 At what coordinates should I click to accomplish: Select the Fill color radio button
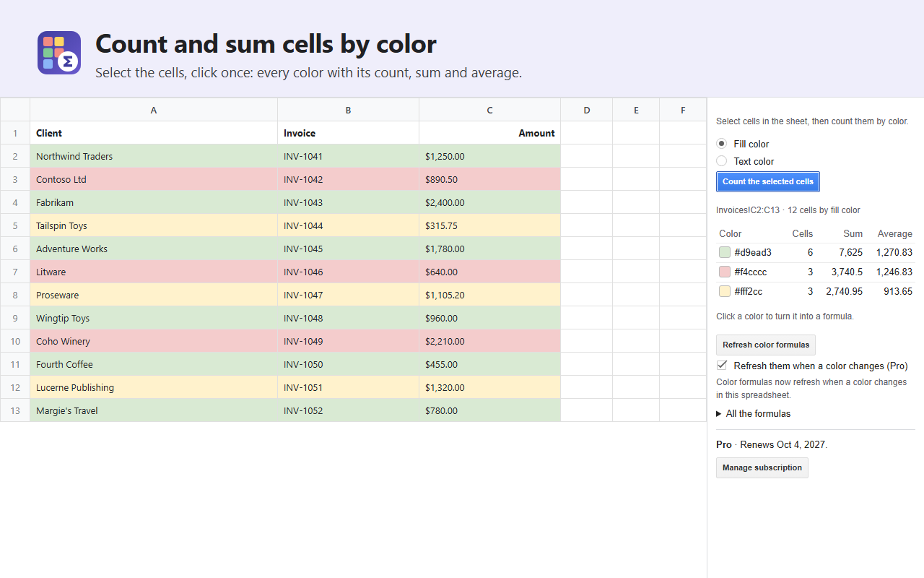pyautogui.click(x=721, y=144)
